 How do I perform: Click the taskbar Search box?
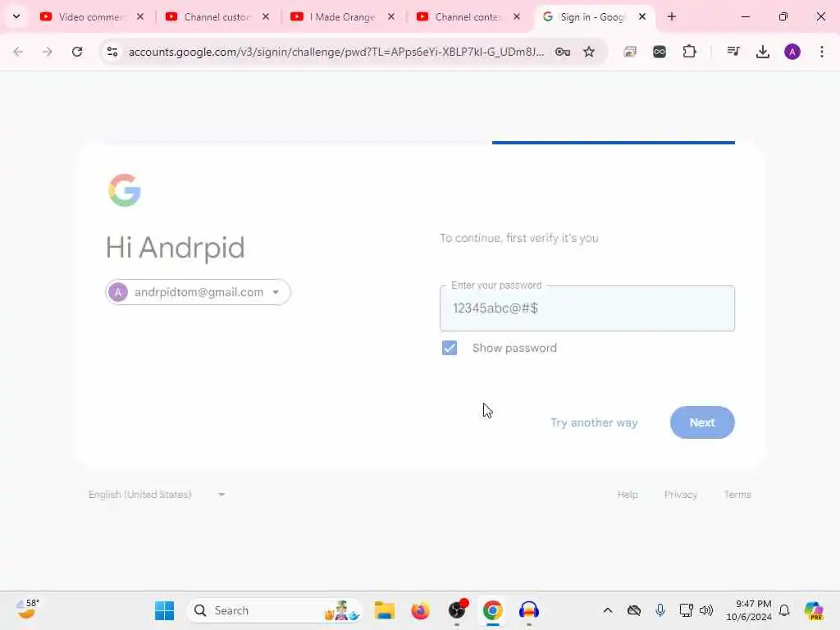click(274, 610)
